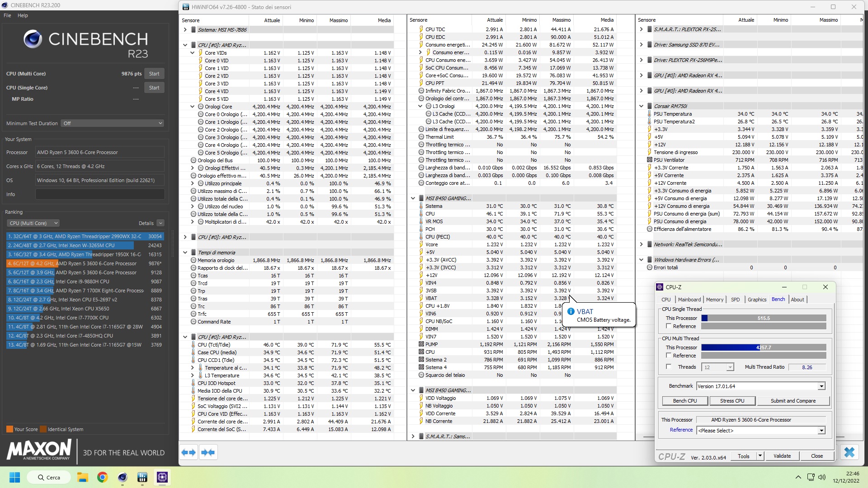This screenshot has height=488, width=868.
Task: Click the HWiNFO64 window title icon
Action: 185,7
